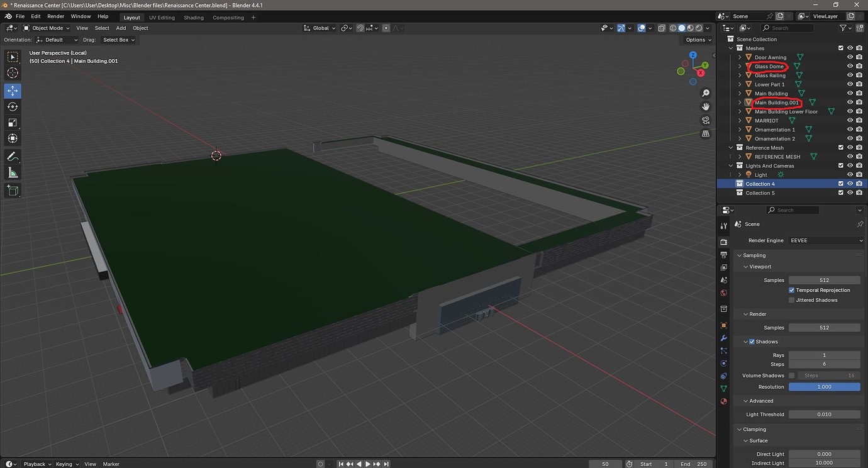Pick the Rotate tool
This screenshot has width=868, height=468.
[x=13, y=107]
